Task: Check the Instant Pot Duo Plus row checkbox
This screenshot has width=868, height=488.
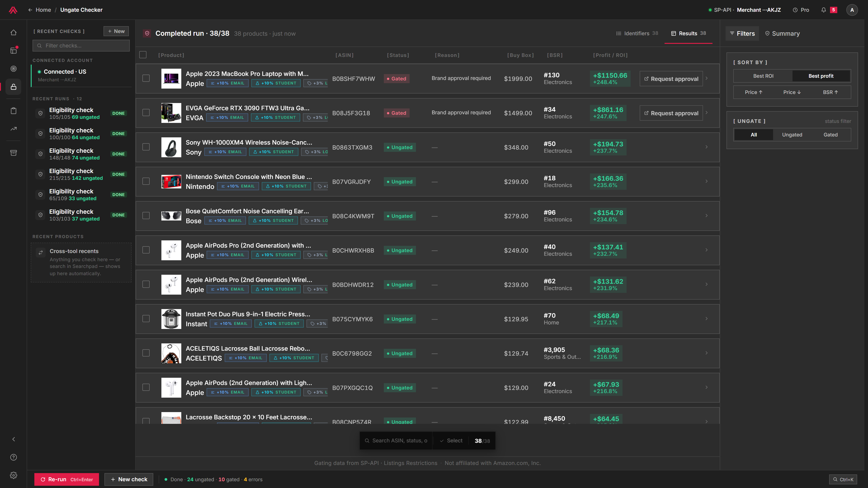Action: pos(146,319)
